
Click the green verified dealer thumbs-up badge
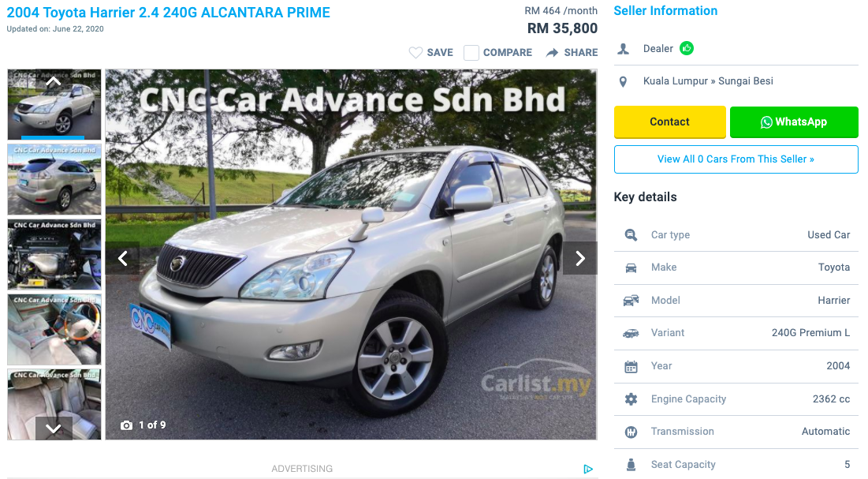(x=687, y=48)
